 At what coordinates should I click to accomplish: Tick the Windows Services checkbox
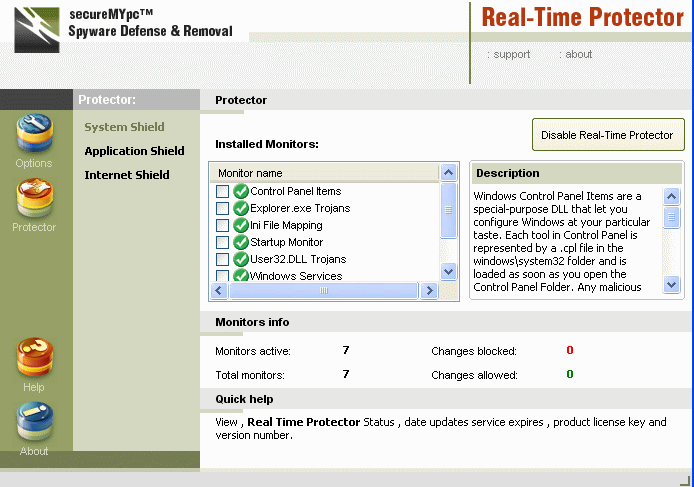222,276
